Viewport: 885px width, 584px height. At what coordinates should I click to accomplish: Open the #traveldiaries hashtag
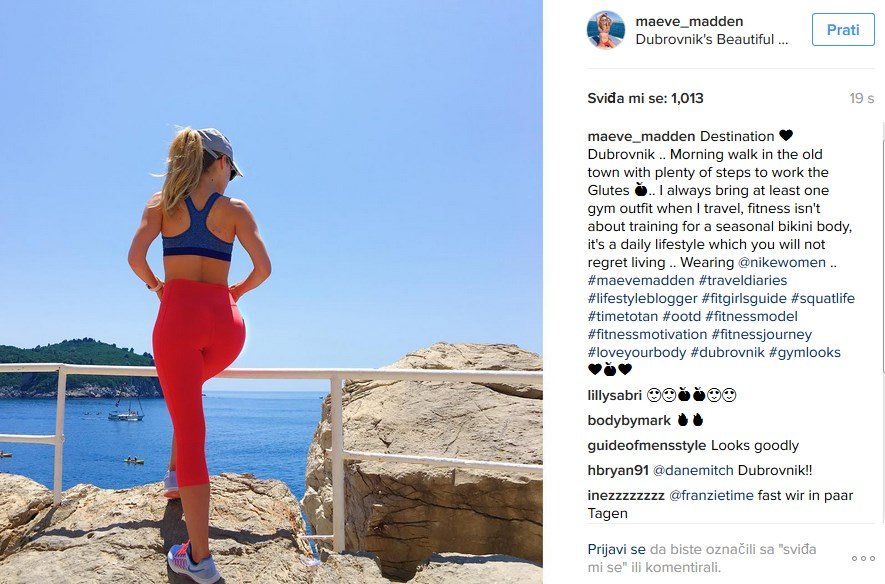pos(743,280)
